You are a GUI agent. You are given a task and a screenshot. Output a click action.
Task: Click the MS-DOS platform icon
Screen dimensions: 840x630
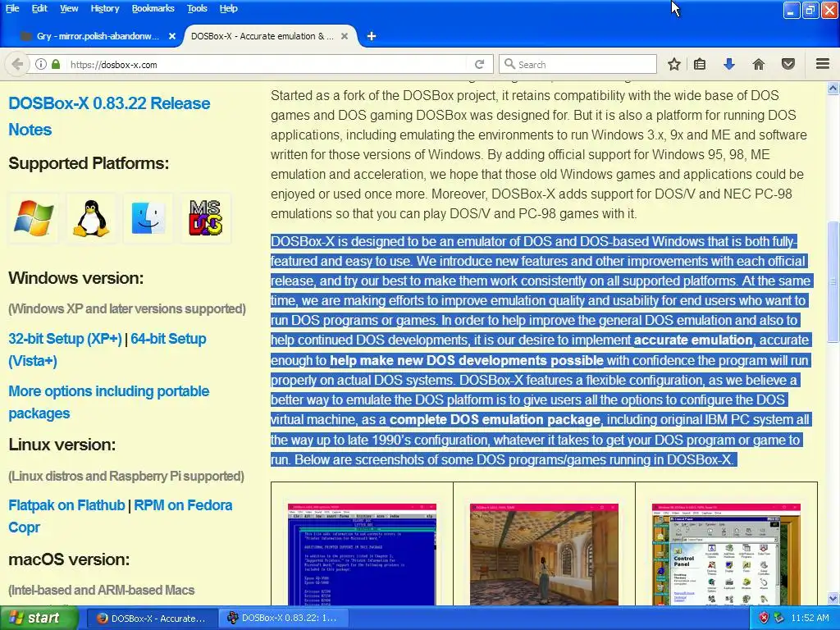(x=206, y=218)
